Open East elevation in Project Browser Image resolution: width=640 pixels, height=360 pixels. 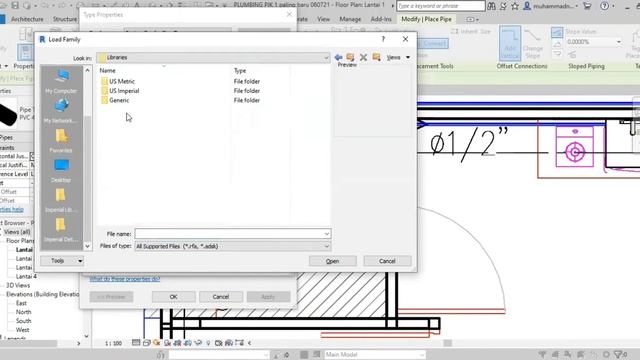tap(21, 303)
